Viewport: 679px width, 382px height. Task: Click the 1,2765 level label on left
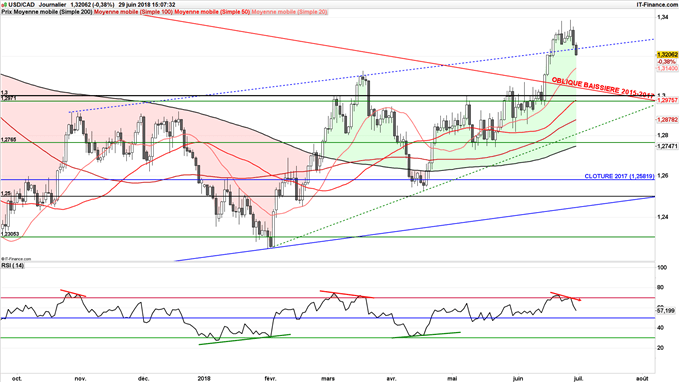click(8, 140)
